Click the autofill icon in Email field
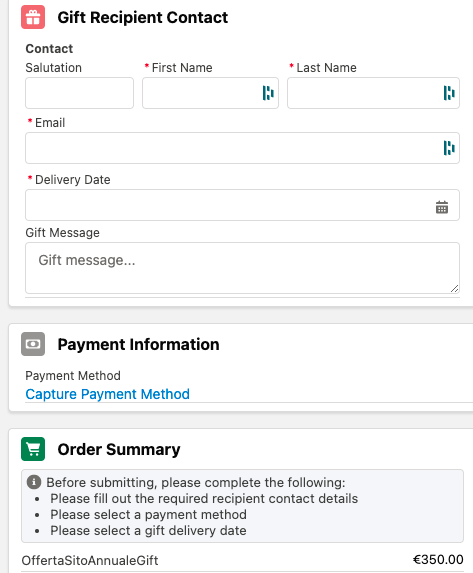 [449, 148]
